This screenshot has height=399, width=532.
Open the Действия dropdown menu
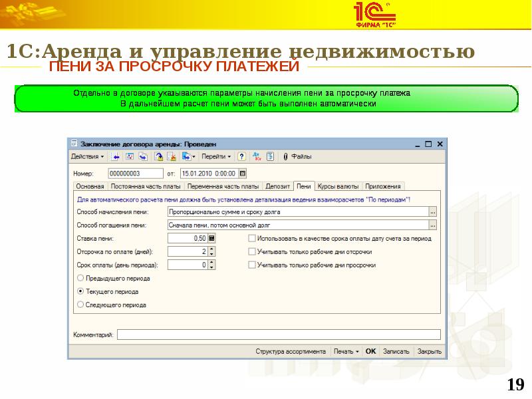[x=87, y=157]
